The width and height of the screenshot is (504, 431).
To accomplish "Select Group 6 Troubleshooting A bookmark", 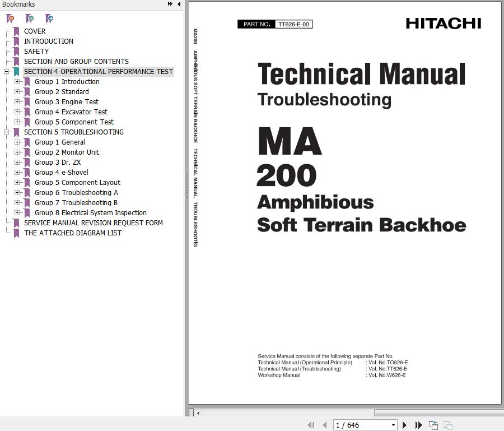I will tap(76, 192).
